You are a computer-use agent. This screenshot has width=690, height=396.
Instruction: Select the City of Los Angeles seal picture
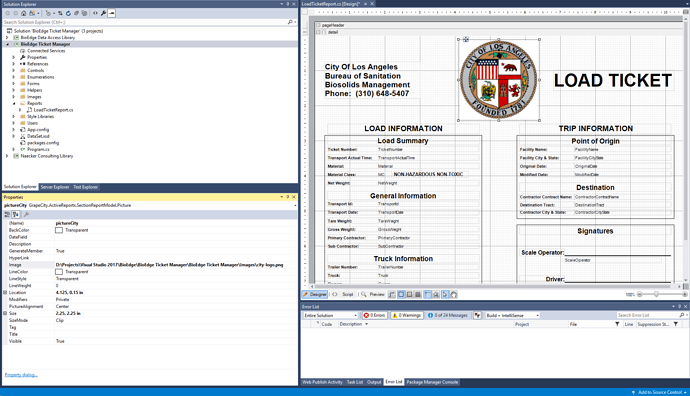(499, 80)
